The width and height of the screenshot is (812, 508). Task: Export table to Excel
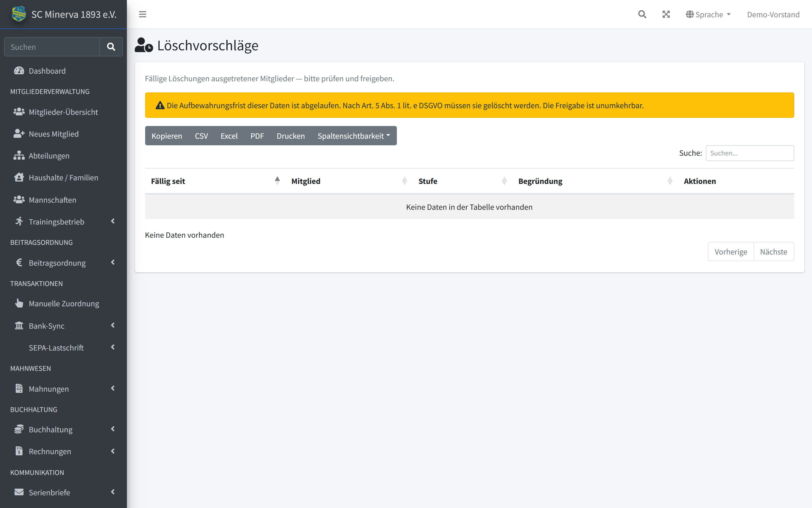[x=229, y=136]
